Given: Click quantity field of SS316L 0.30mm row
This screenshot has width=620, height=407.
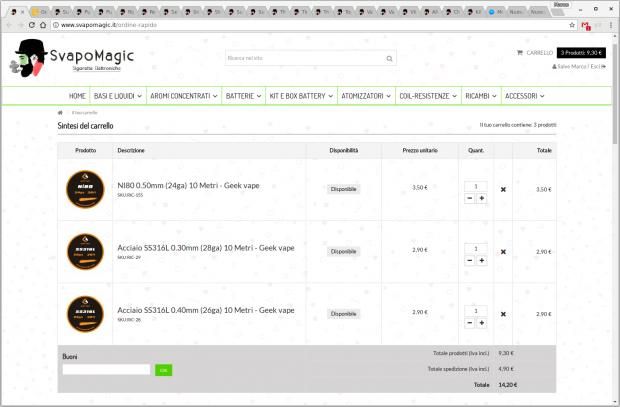Looking at the screenshot, I should [x=476, y=249].
